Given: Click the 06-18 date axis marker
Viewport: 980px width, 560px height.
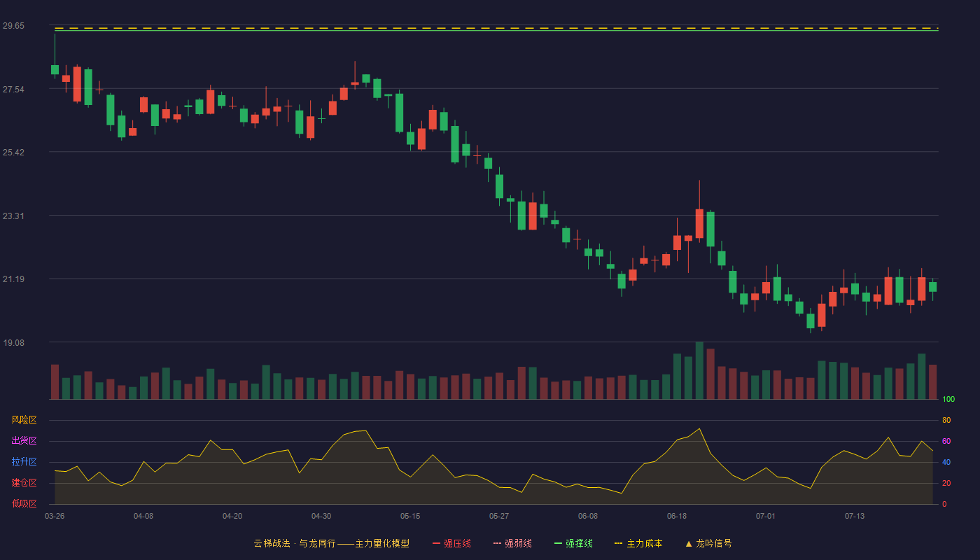Looking at the screenshot, I should pos(677,516).
